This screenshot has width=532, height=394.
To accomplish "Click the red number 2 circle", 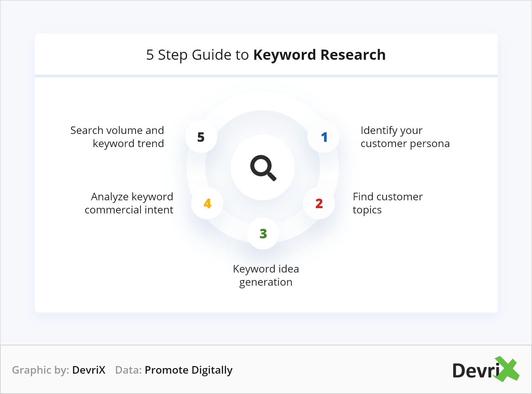I will pyautogui.click(x=319, y=204).
